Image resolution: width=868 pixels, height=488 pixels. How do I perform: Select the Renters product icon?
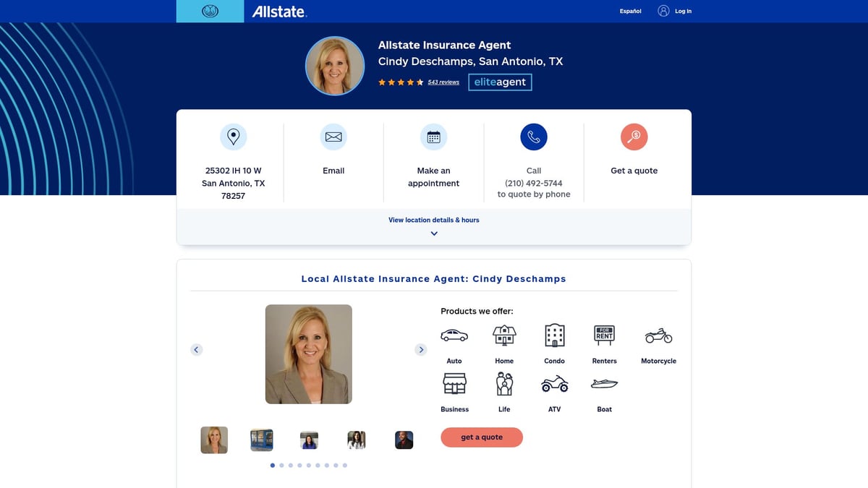pyautogui.click(x=603, y=334)
